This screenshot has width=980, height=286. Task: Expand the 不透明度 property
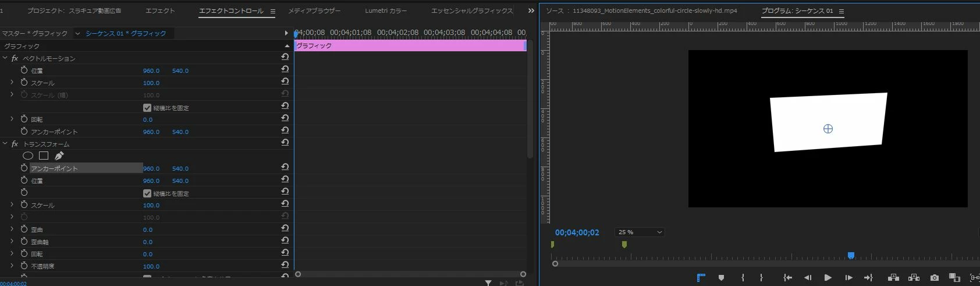click(x=12, y=266)
